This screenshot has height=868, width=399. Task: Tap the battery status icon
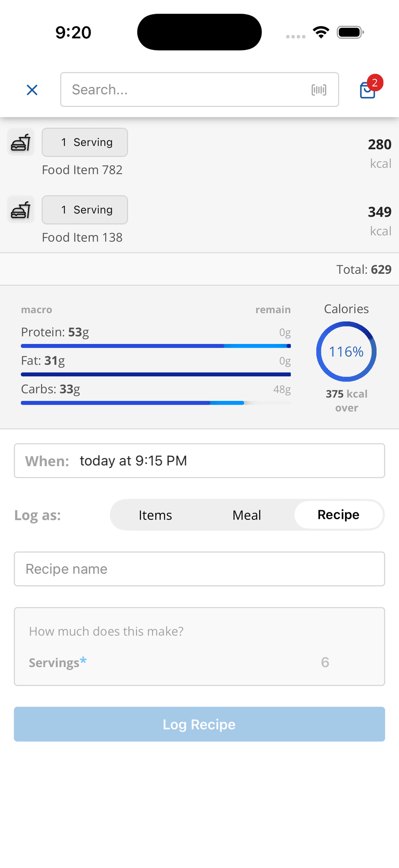(x=350, y=32)
